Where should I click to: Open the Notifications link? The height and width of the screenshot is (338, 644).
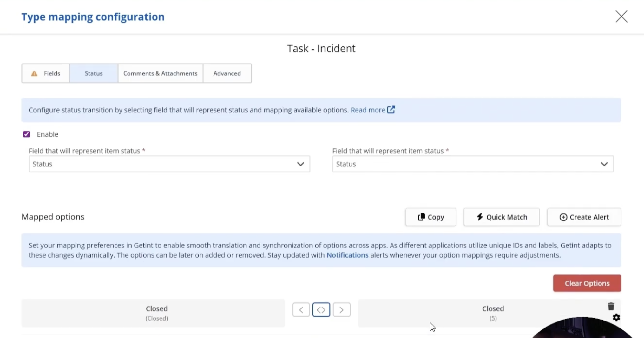[347, 255]
